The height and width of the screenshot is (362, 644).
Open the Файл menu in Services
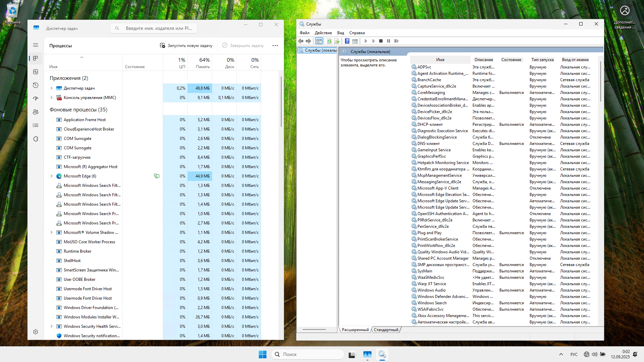(x=304, y=33)
